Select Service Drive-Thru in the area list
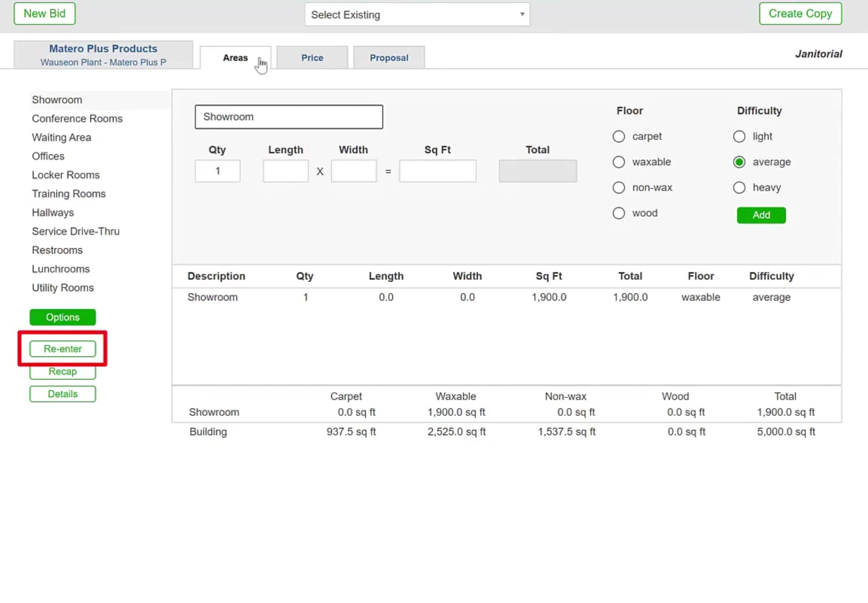This screenshot has height=603, width=868. [x=75, y=232]
